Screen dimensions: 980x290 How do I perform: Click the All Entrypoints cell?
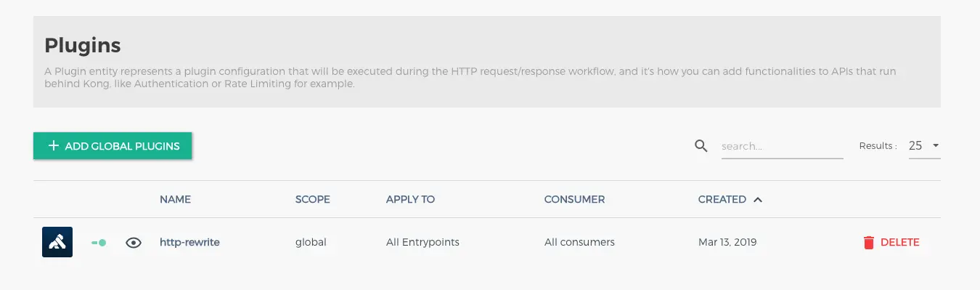point(422,242)
